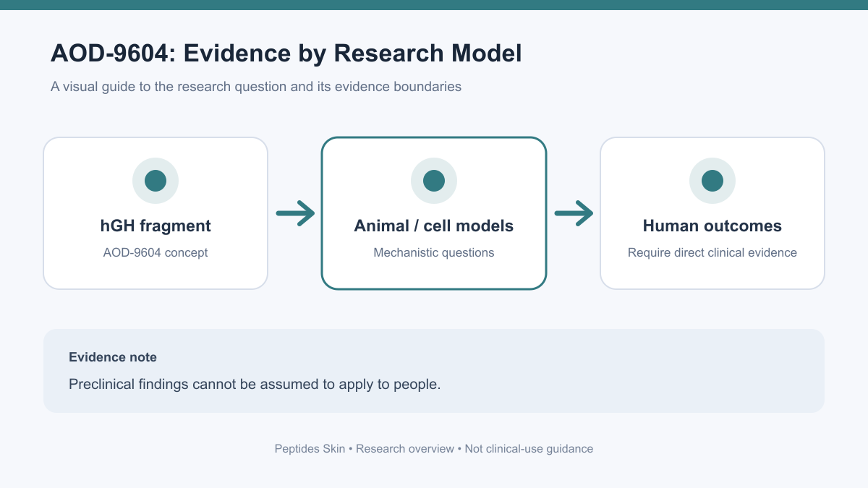Click the title 'AOD-9604: Evidence by Research Model'
Image resolution: width=868 pixels, height=488 pixels.
coord(286,53)
